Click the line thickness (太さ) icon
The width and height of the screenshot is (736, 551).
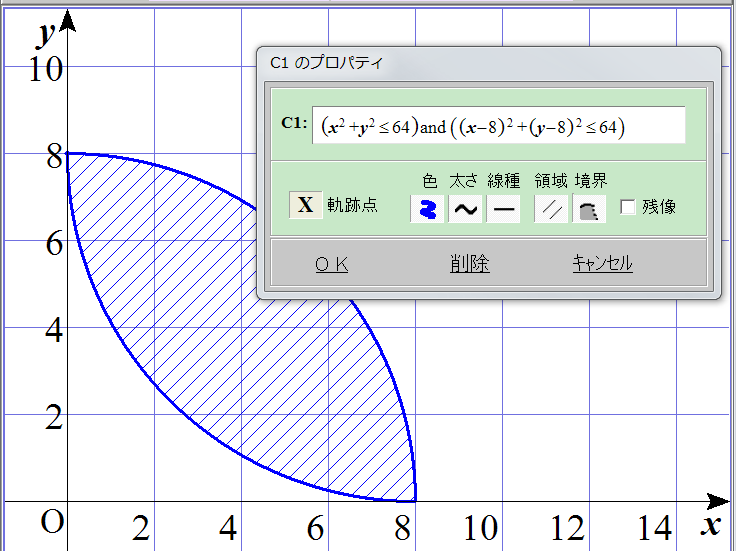click(x=465, y=208)
